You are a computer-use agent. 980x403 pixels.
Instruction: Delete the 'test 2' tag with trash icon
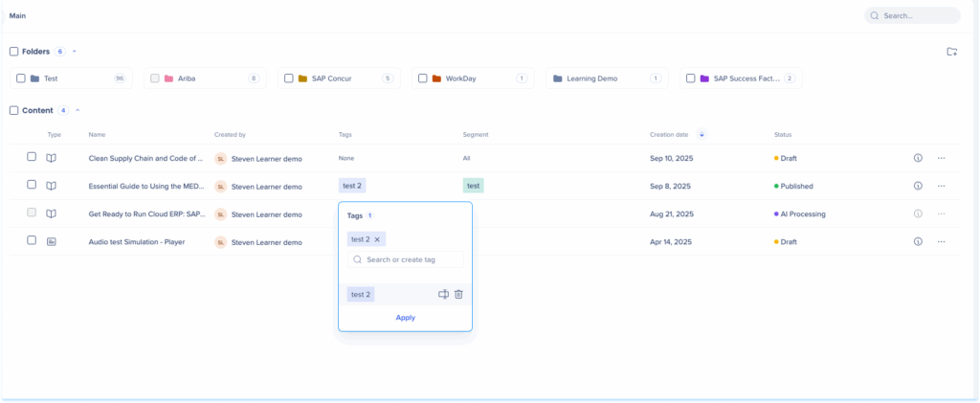458,295
